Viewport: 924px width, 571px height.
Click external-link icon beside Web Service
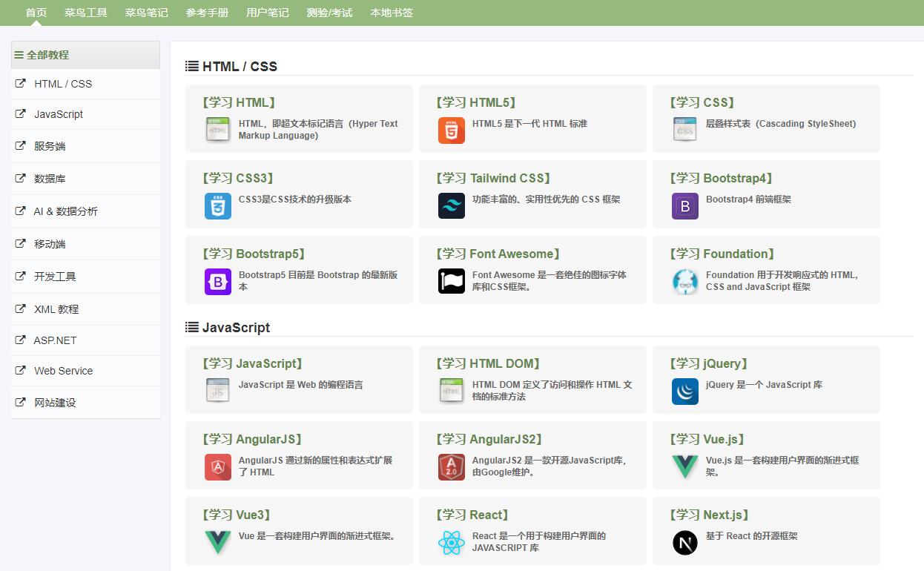[x=20, y=370]
